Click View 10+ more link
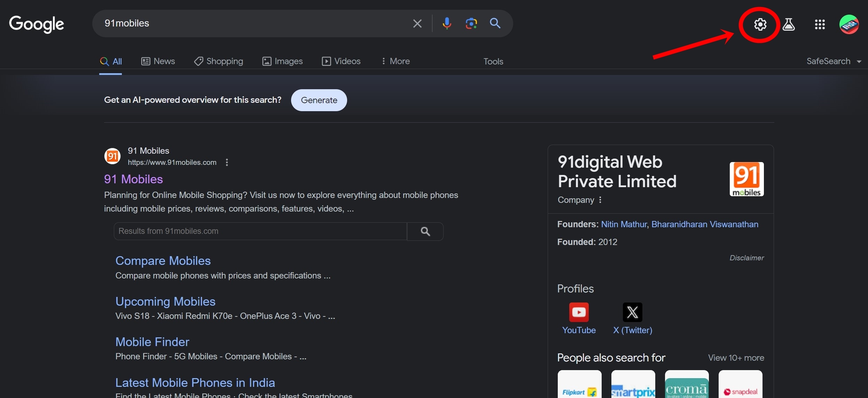The height and width of the screenshot is (398, 868). click(x=736, y=358)
